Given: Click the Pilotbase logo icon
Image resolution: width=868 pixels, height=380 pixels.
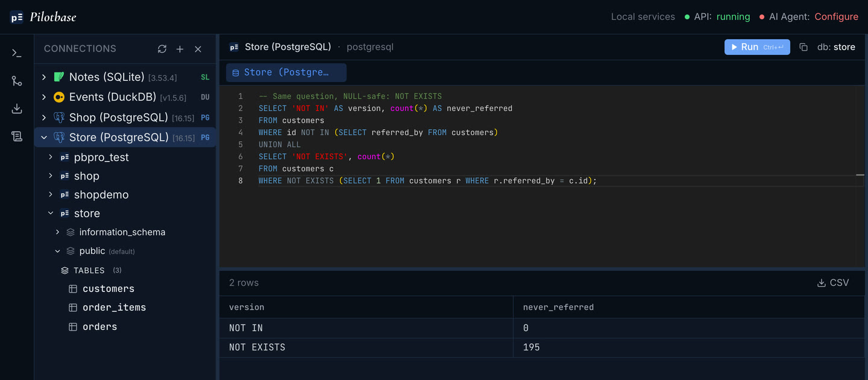Looking at the screenshot, I should (17, 17).
